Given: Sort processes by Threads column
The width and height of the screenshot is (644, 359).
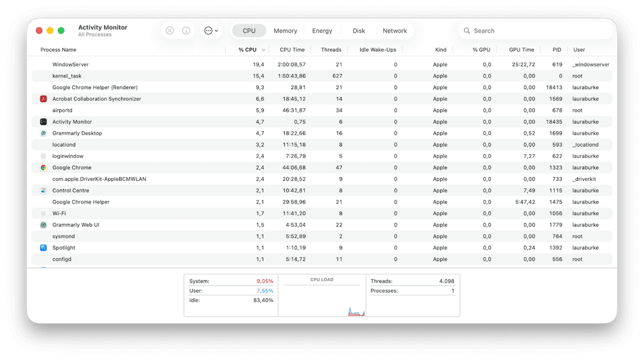Looking at the screenshot, I should point(330,49).
